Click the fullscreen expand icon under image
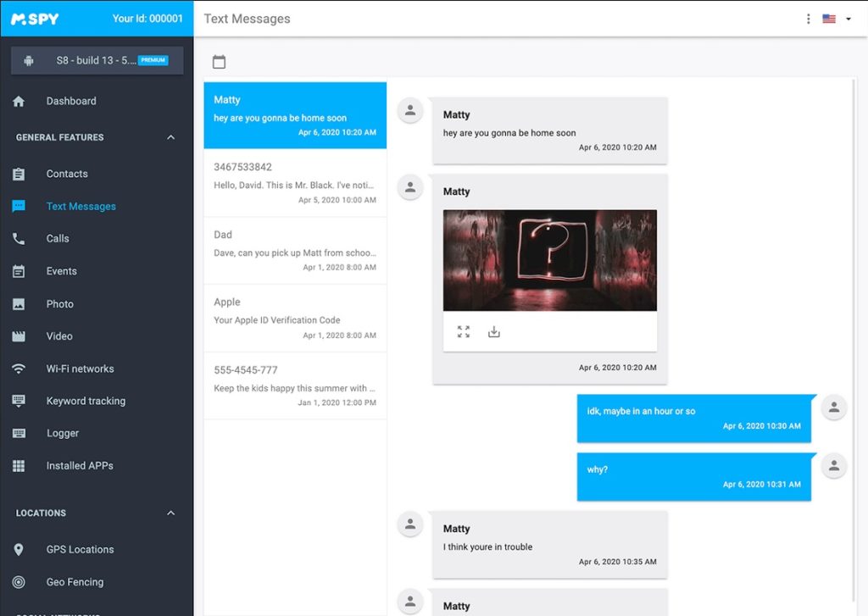 click(464, 332)
